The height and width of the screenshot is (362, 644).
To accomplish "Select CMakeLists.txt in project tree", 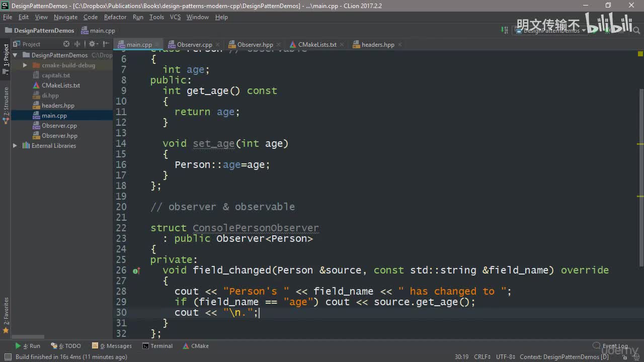I will tap(61, 85).
